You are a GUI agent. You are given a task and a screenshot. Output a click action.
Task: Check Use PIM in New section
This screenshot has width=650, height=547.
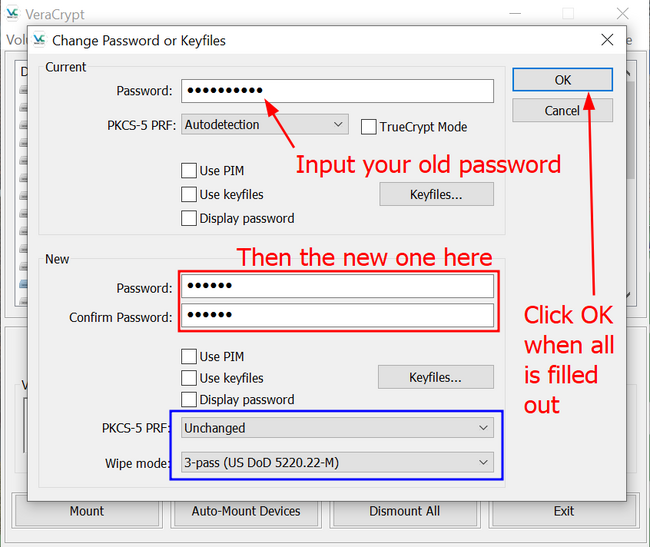tap(189, 356)
